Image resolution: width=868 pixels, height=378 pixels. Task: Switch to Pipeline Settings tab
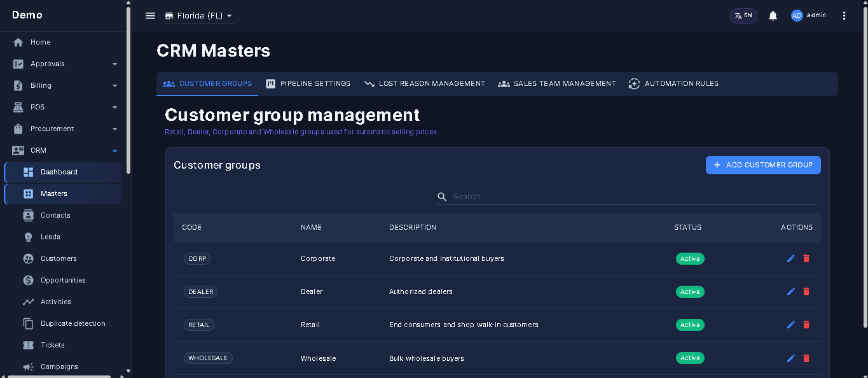tap(308, 83)
